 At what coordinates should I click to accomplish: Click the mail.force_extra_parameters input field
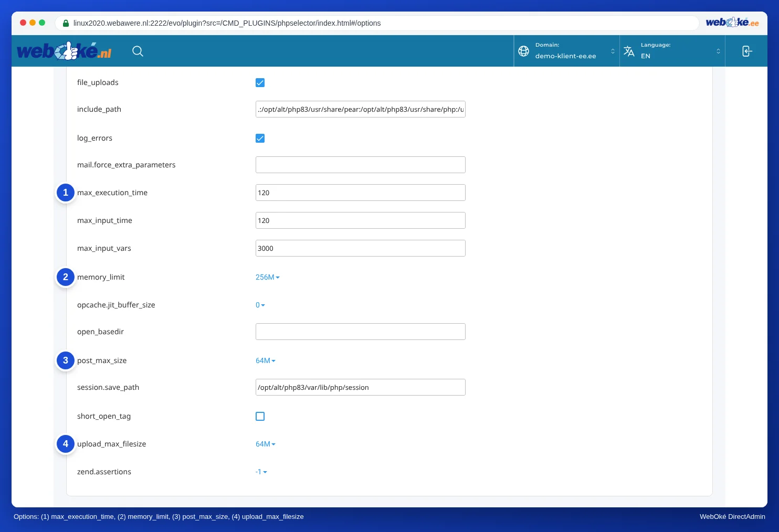pos(361,165)
